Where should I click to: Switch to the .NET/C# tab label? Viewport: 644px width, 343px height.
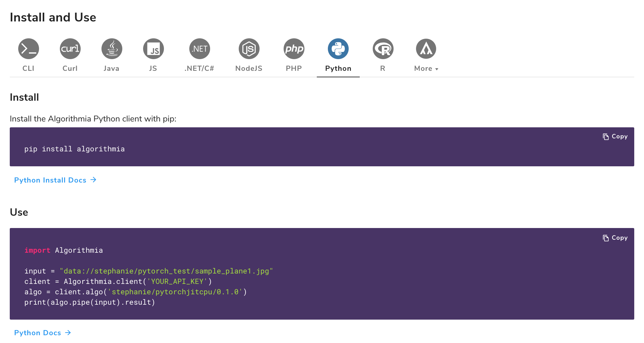click(199, 69)
